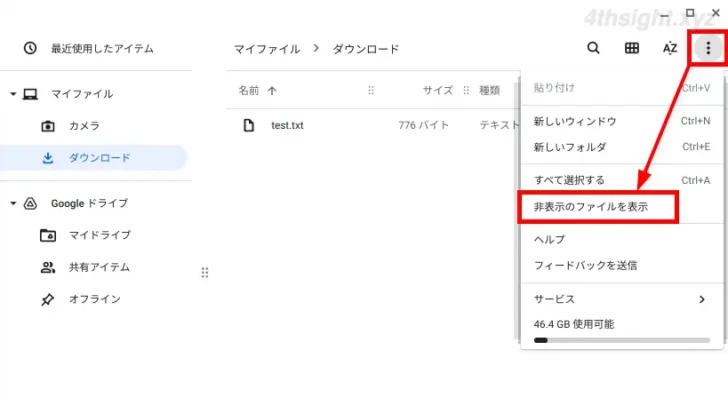The height and width of the screenshot is (398, 728).
Task: Click the shared people icon
Action: [x=48, y=267]
